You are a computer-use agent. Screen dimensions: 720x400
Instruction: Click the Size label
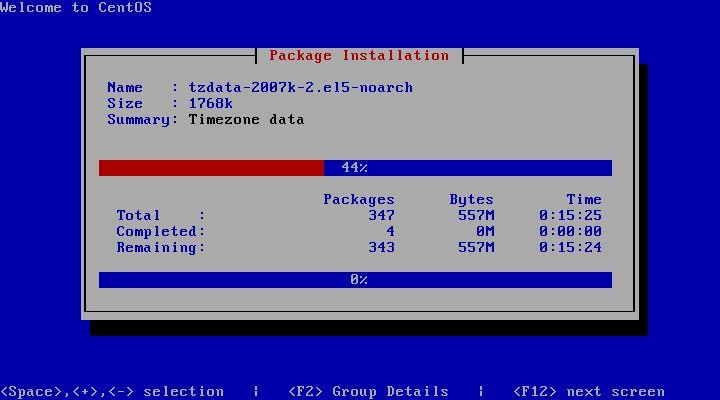(x=125, y=103)
